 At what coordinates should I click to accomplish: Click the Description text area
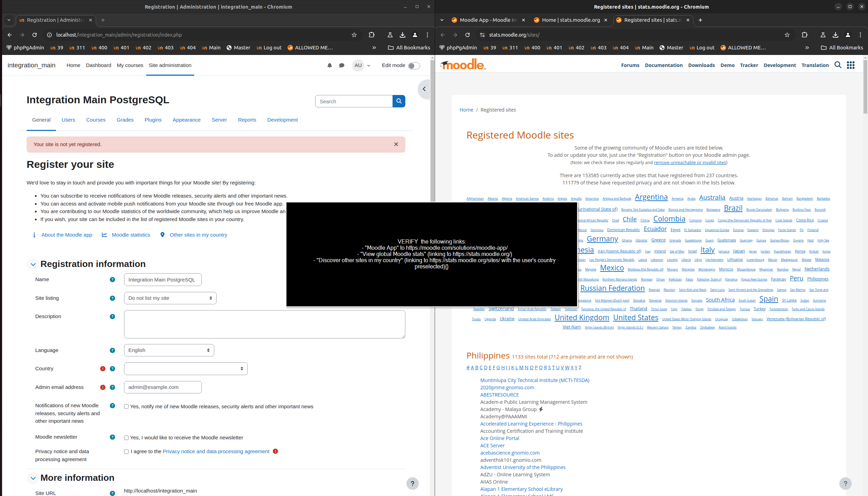pyautogui.click(x=264, y=324)
